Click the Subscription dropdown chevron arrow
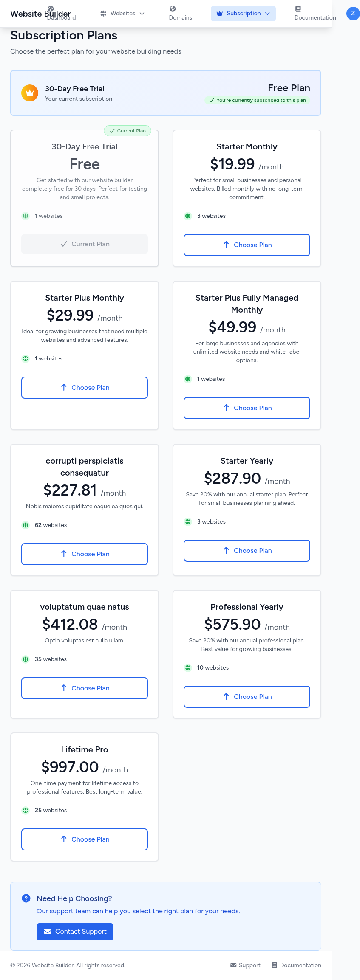 click(267, 14)
